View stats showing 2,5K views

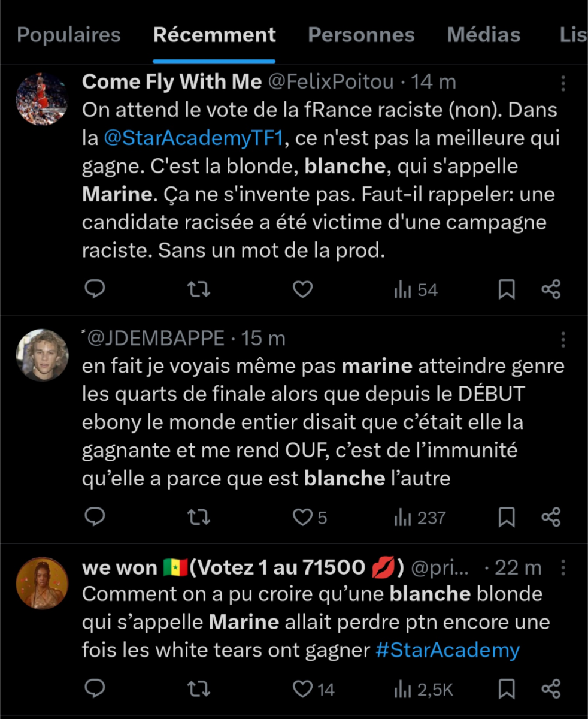[423, 690]
